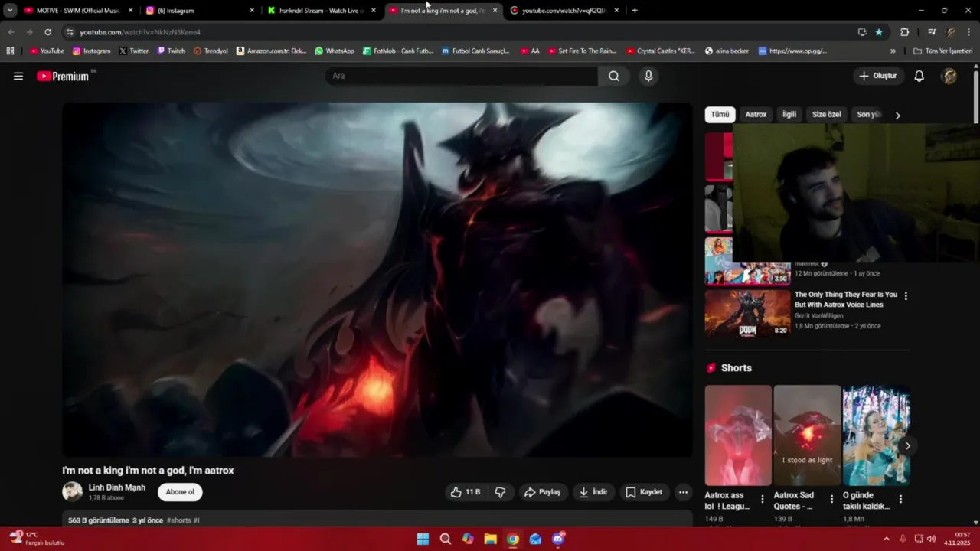Open a new browser tab
This screenshot has height=551, width=980.
point(635,11)
